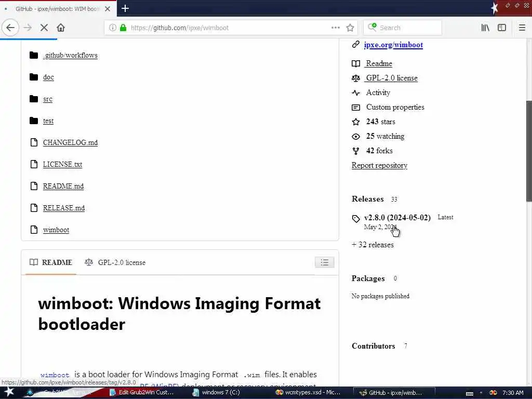Image resolution: width=532 pixels, height=399 pixels.
Task: Open release v2.8.0 (2024-05-02)
Action: tap(397, 218)
